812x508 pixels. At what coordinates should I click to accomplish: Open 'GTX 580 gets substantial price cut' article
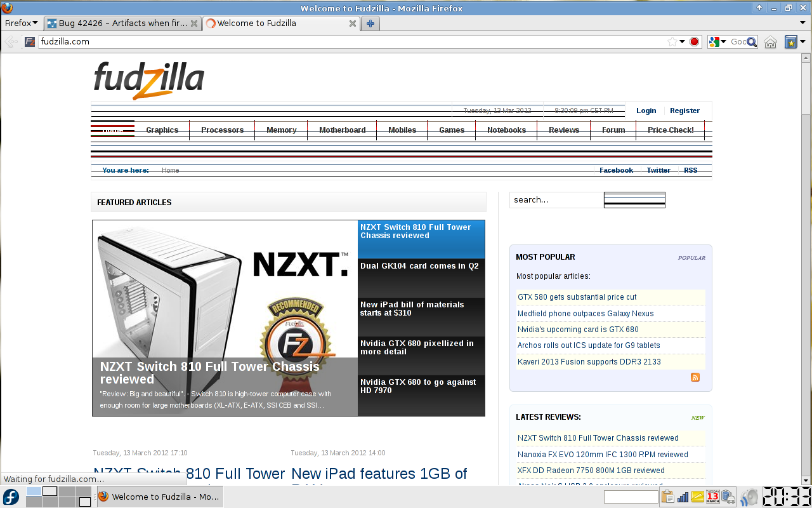tap(577, 297)
